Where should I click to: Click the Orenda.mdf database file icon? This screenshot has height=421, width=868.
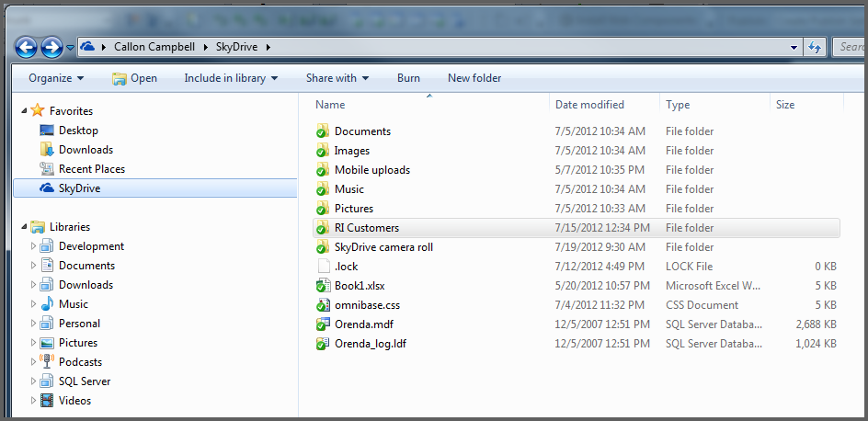[322, 324]
